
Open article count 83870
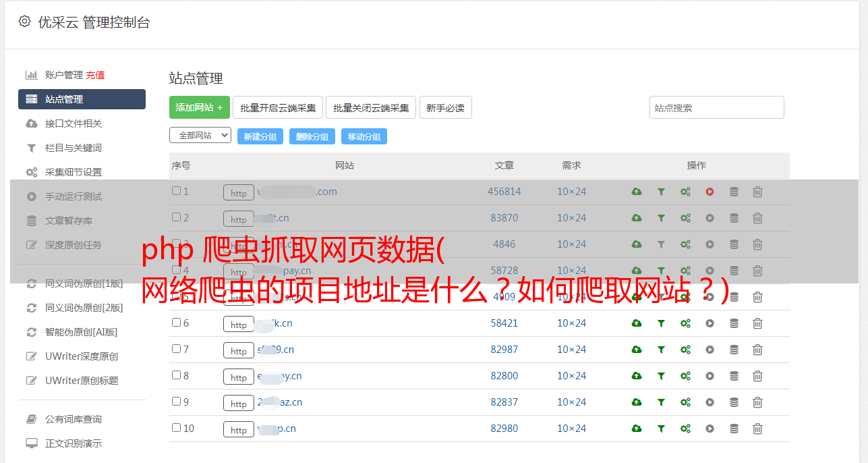[504, 218]
